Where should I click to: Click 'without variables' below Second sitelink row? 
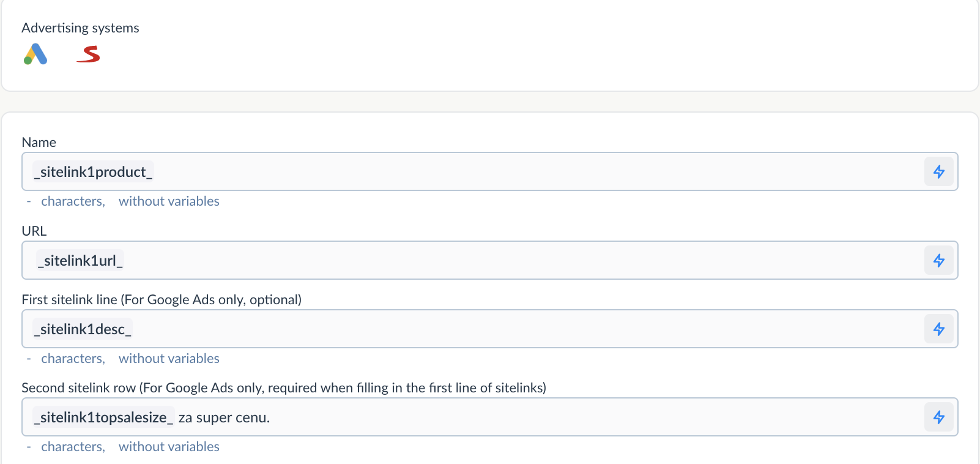169,447
